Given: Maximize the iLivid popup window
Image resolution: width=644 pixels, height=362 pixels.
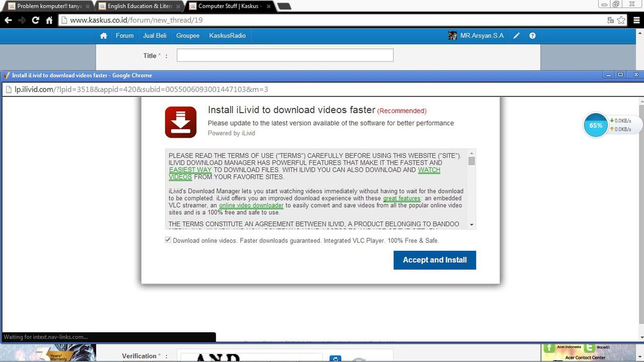Looking at the screenshot, I should [620, 75].
